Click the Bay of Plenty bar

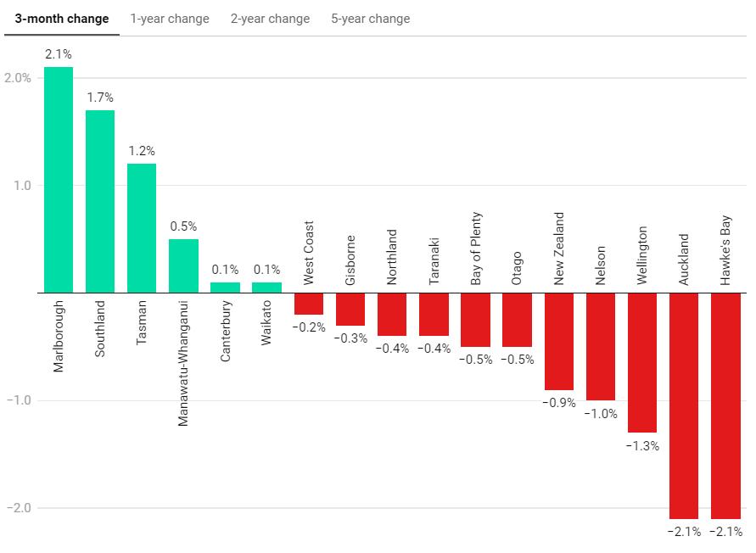tap(475, 320)
